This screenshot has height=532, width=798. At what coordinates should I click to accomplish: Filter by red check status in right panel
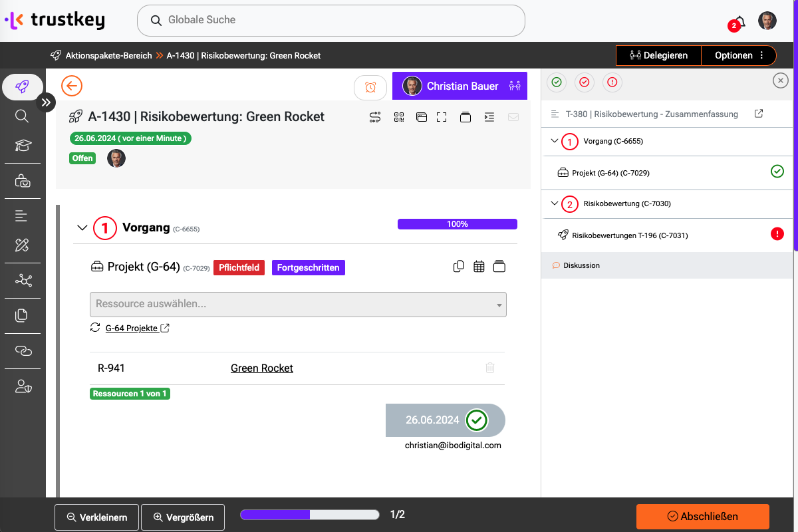point(585,82)
